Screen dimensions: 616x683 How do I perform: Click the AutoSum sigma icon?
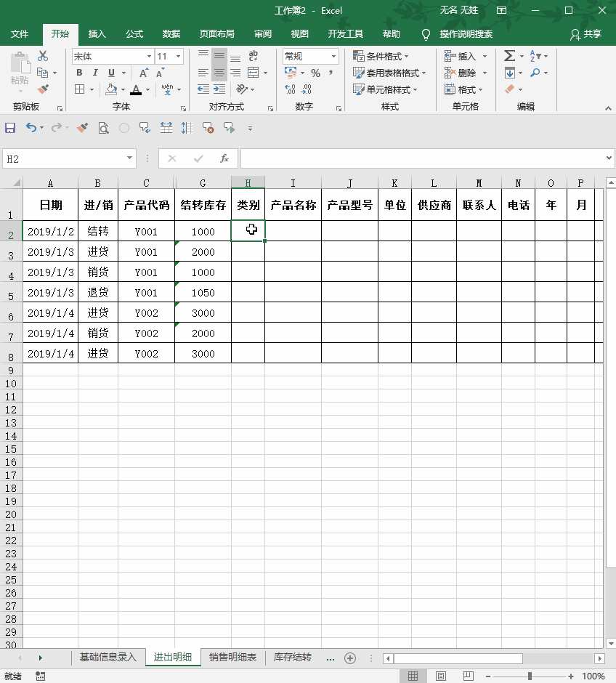coord(509,56)
